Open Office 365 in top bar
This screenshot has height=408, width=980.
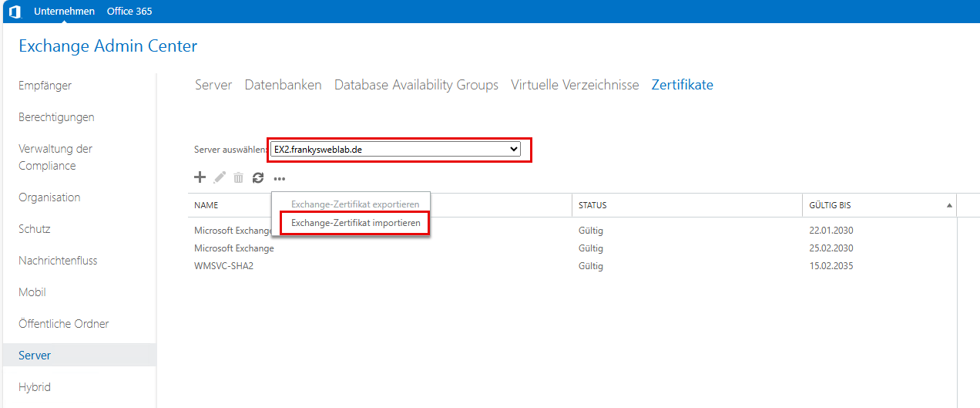coord(129,12)
